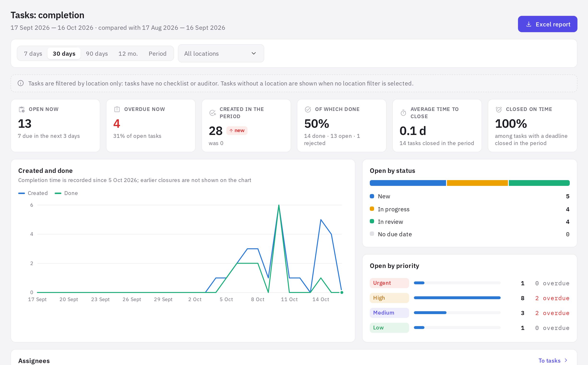Select the In progress status row
This screenshot has width=588, height=365.
pos(470,209)
